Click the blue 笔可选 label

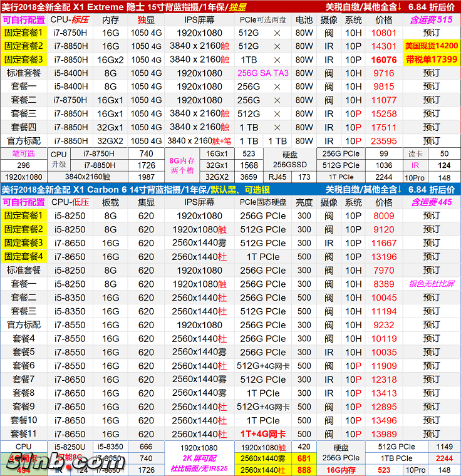(x=23, y=153)
